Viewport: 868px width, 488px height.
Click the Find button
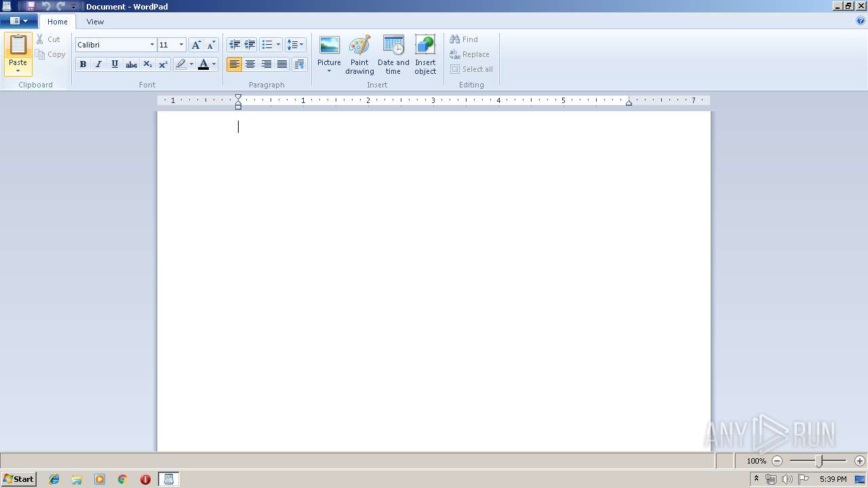tap(465, 39)
